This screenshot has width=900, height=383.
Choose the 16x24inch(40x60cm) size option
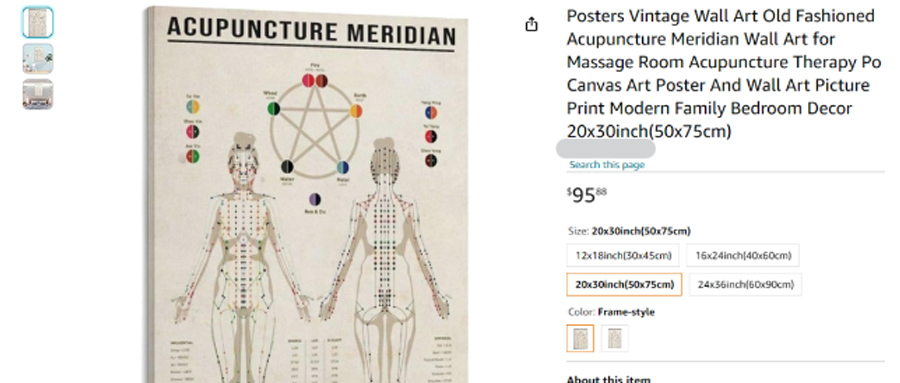coord(743,256)
